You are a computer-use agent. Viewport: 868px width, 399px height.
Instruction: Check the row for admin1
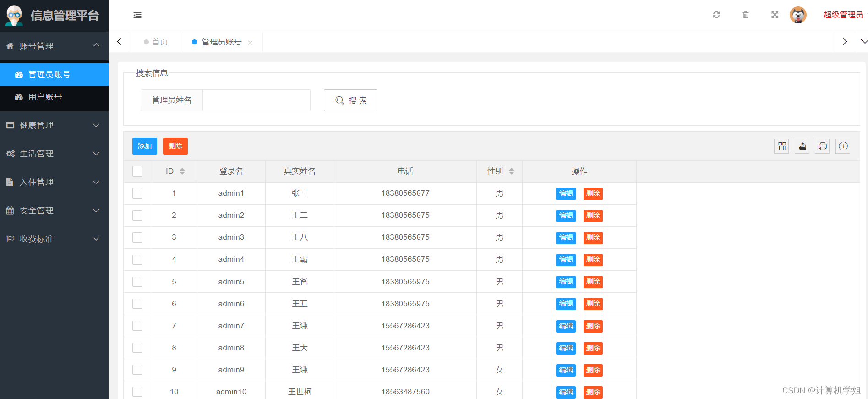click(137, 193)
